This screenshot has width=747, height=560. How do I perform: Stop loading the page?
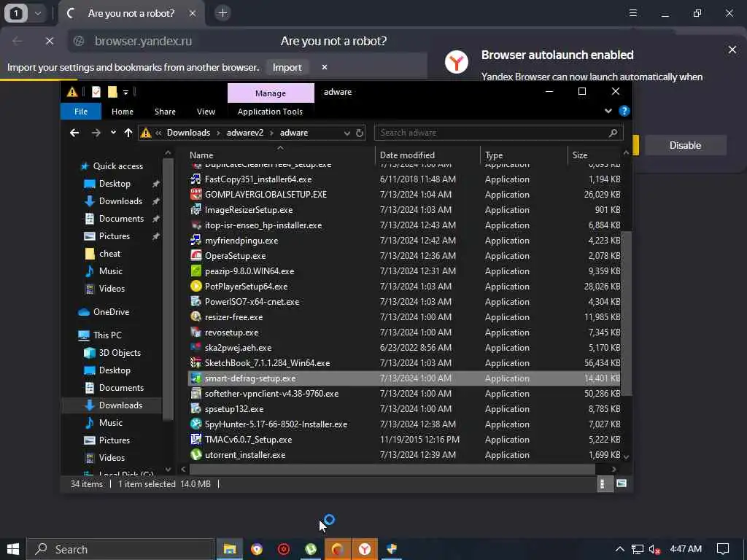pos(49,41)
